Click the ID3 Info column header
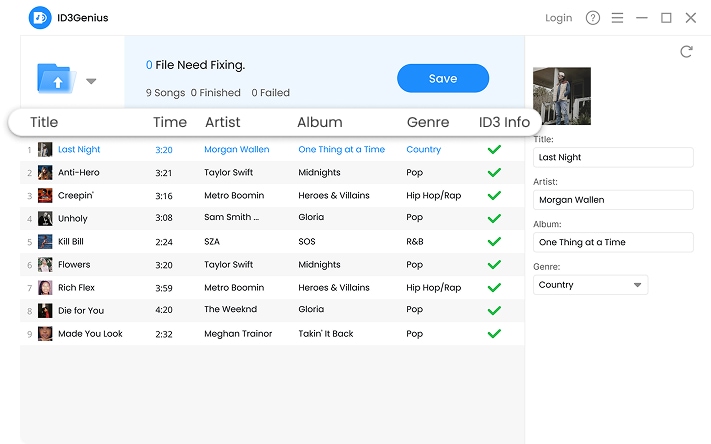Image resolution: width=711 pixels, height=444 pixels. (504, 122)
